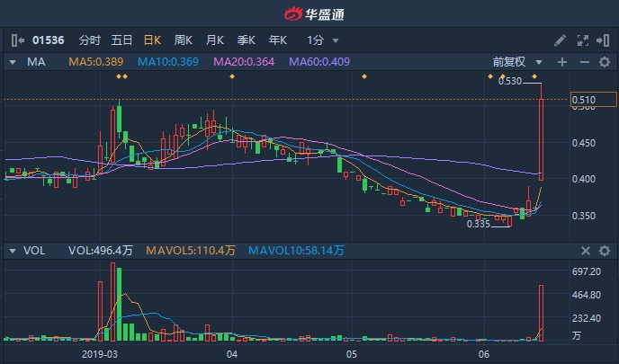The height and width of the screenshot is (364, 619).
Task: Collapse right panel arrow icon
Action: pyautogui.click(x=603, y=40)
